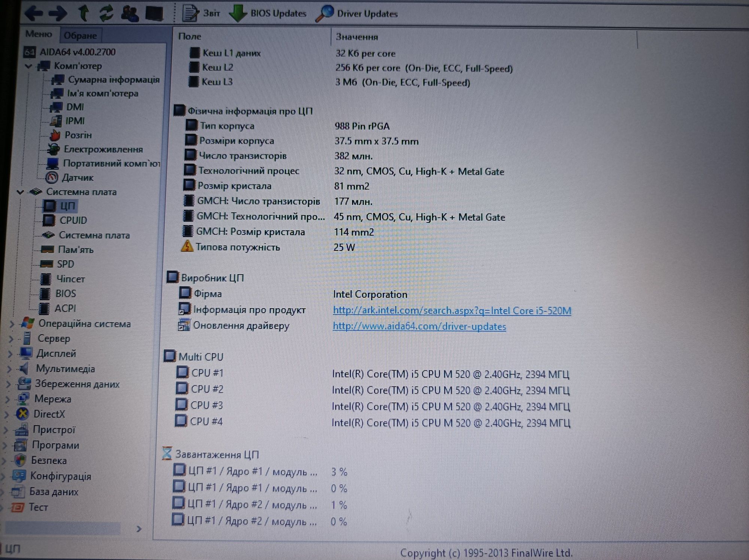Select the GMCH: Розмір кристала row
The image size is (749, 560).
(278, 232)
